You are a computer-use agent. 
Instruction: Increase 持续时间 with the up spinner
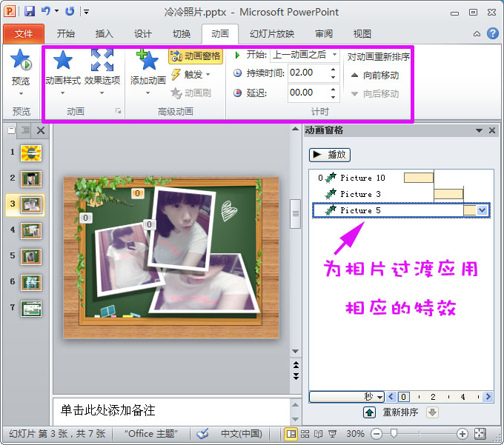333,69
